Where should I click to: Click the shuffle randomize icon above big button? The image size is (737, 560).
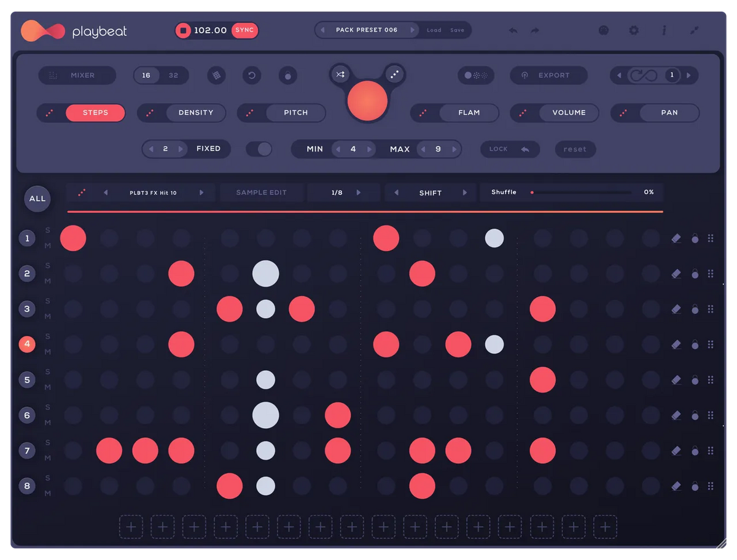(x=340, y=74)
